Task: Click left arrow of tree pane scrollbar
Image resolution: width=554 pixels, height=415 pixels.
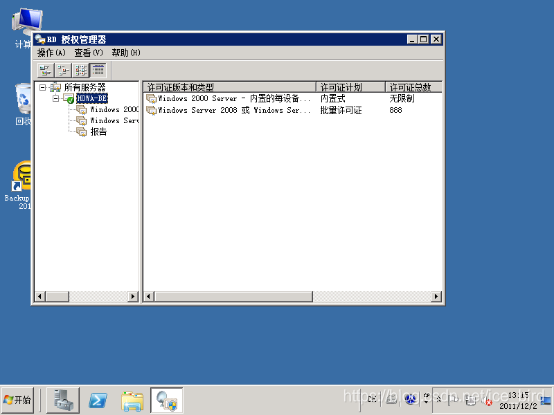Action: (x=40, y=296)
